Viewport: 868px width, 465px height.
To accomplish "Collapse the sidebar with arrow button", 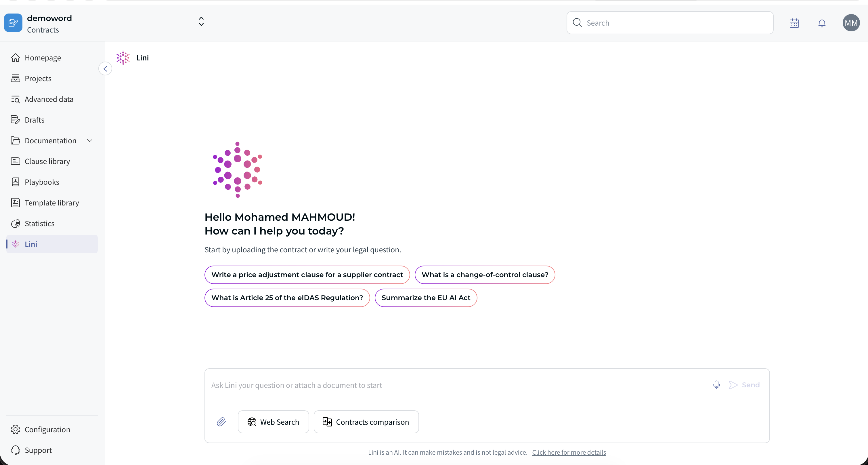I will click(105, 69).
